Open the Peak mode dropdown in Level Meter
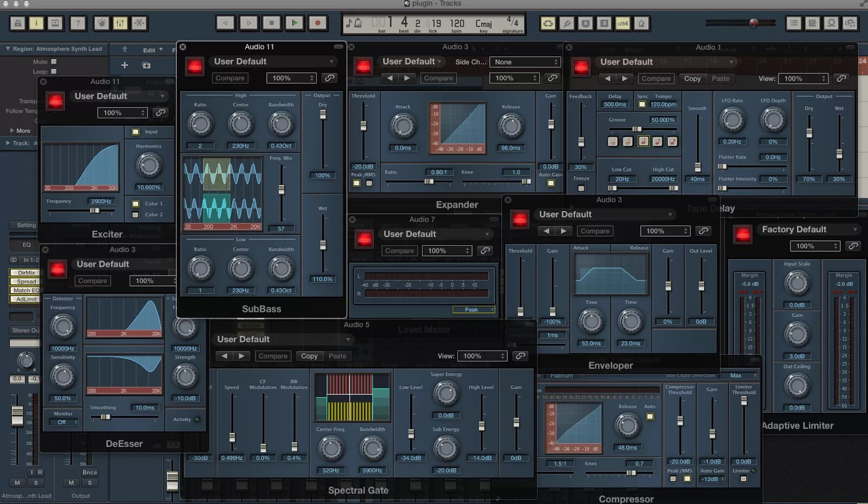Viewport: 868px width, 504px height. click(474, 310)
